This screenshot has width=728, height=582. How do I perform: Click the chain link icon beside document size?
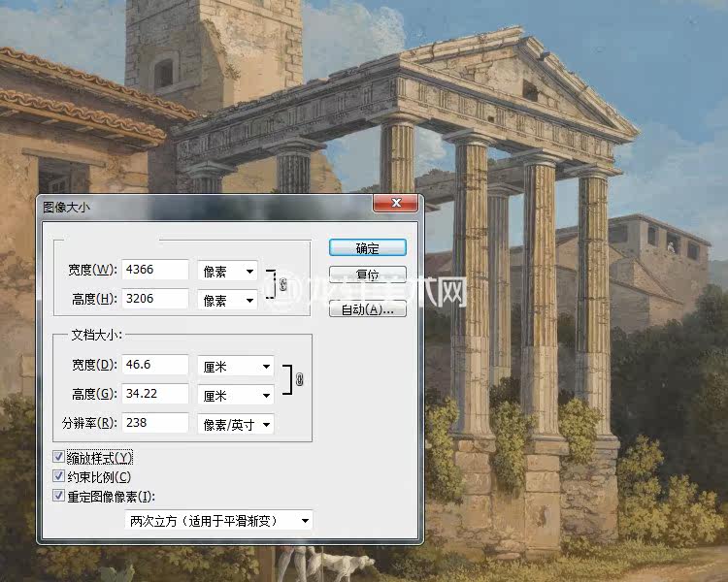[300, 379]
